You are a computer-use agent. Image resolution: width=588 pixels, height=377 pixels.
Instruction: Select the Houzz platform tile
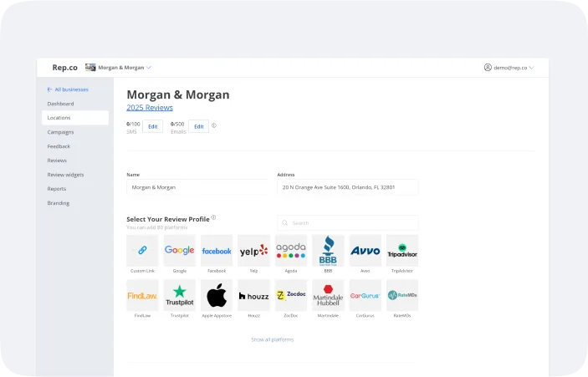coord(253,295)
